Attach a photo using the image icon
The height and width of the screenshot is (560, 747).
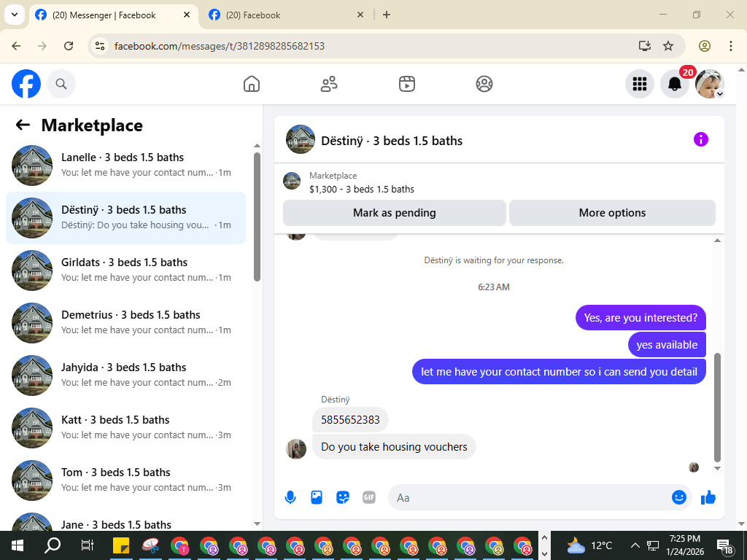tap(317, 497)
